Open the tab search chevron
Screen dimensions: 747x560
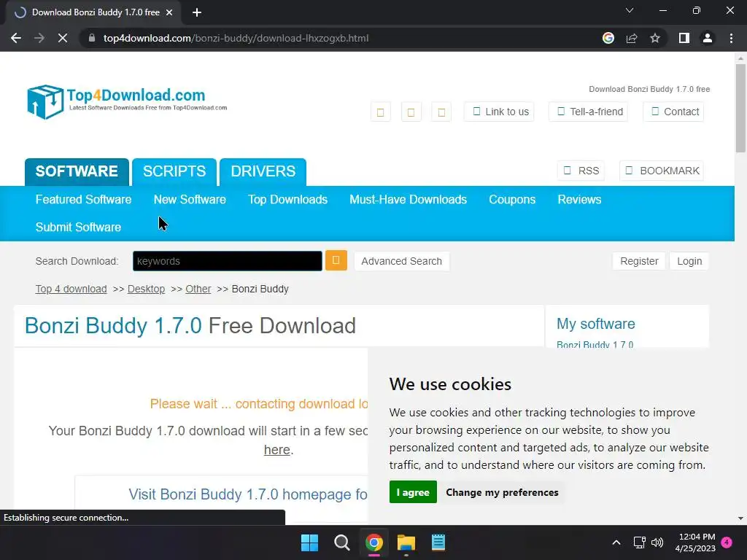pos(630,10)
